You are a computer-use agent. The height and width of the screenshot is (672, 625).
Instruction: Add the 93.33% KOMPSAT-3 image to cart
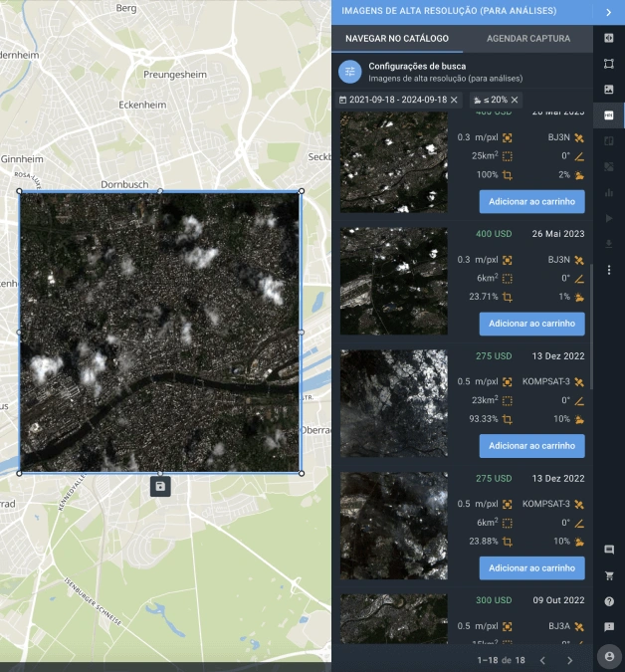pyautogui.click(x=531, y=446)
